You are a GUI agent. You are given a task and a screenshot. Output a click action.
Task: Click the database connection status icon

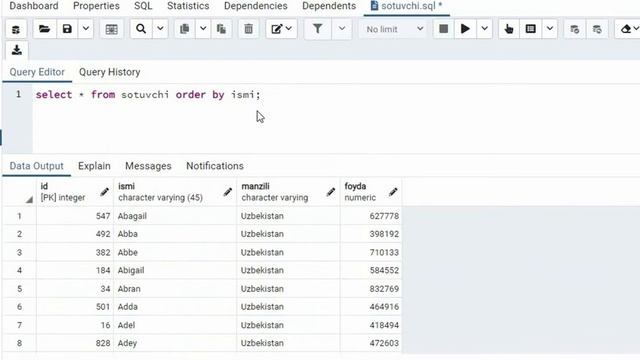pyautogui.click(x=16, y=29)
